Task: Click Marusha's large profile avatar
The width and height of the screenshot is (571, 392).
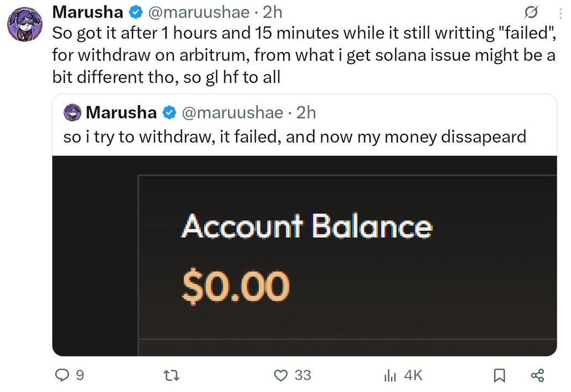Action: (x=25, y=24)
